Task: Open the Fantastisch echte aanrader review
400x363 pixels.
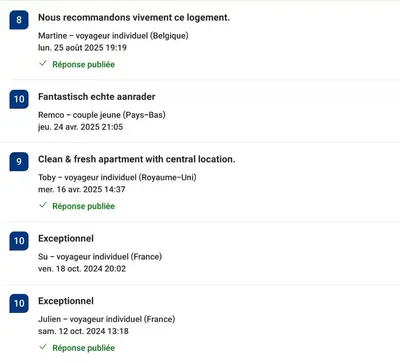Action: [97, 97]
